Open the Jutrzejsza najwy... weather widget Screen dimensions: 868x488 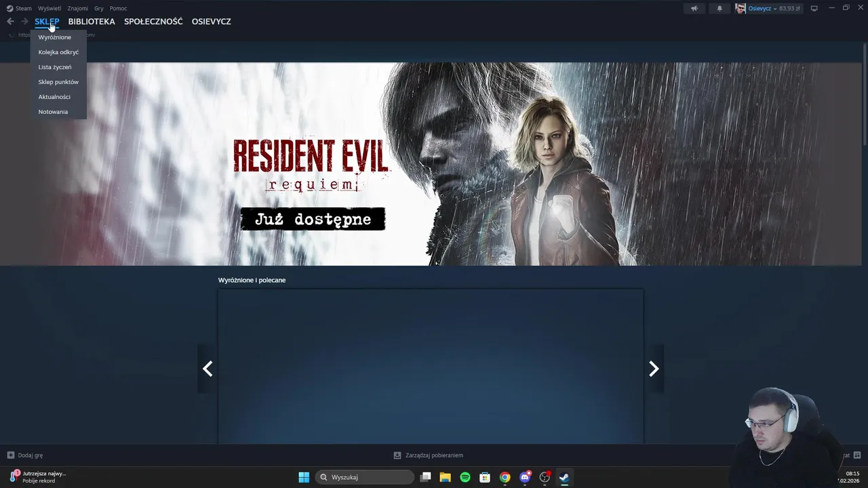click(38, 477)
